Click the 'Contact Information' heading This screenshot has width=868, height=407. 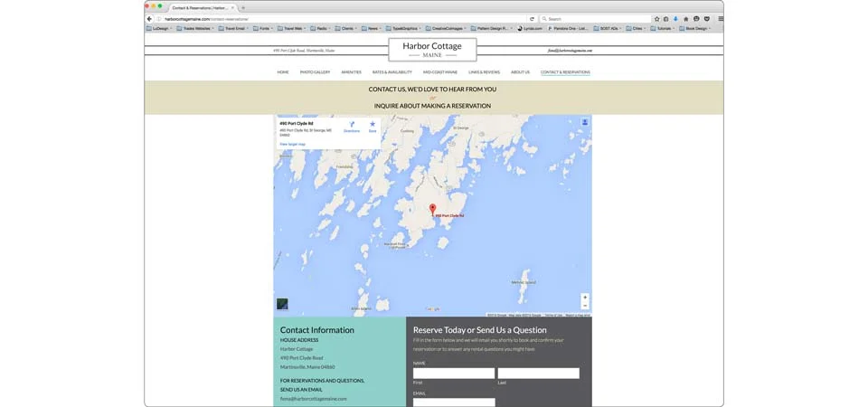pos(316,330)
